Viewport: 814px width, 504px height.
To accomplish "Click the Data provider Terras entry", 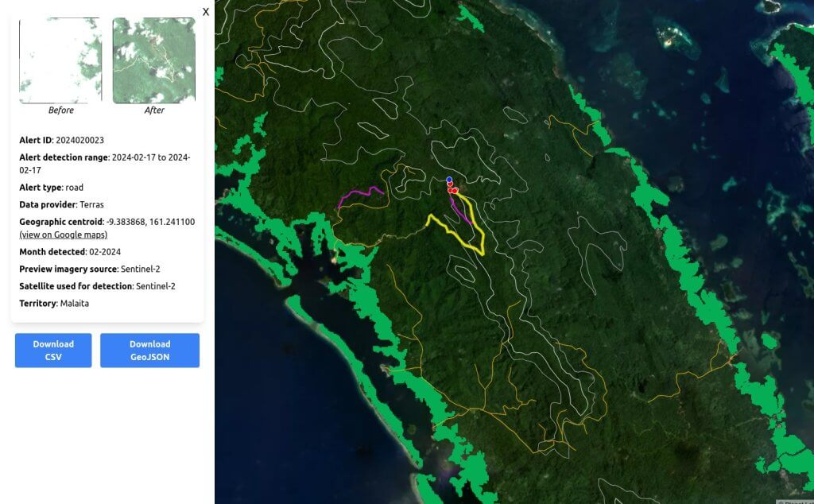I will 97,204.
